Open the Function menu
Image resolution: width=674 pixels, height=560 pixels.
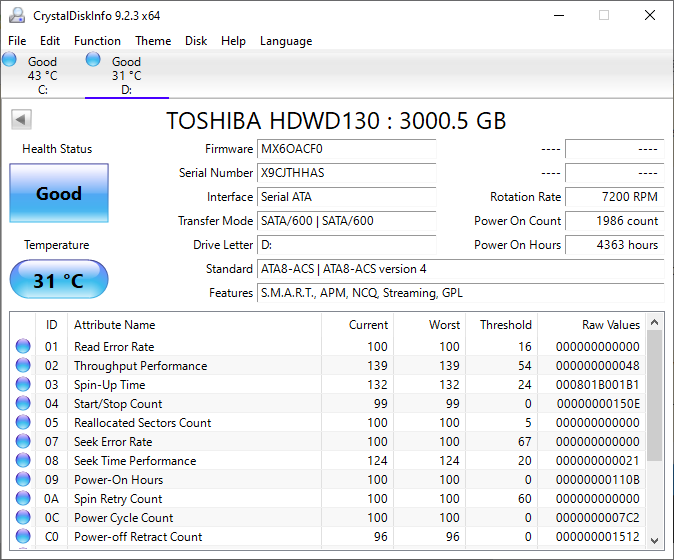(97, 41)
